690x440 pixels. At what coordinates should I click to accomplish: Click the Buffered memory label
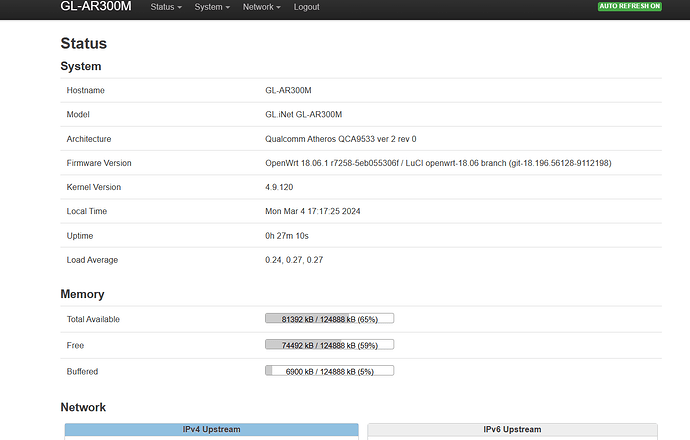[x=82, y=371]
